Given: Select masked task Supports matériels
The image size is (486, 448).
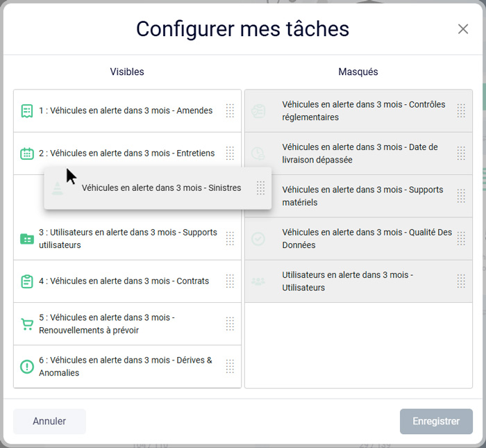Looking at the screenshot, I should point(359,196).
